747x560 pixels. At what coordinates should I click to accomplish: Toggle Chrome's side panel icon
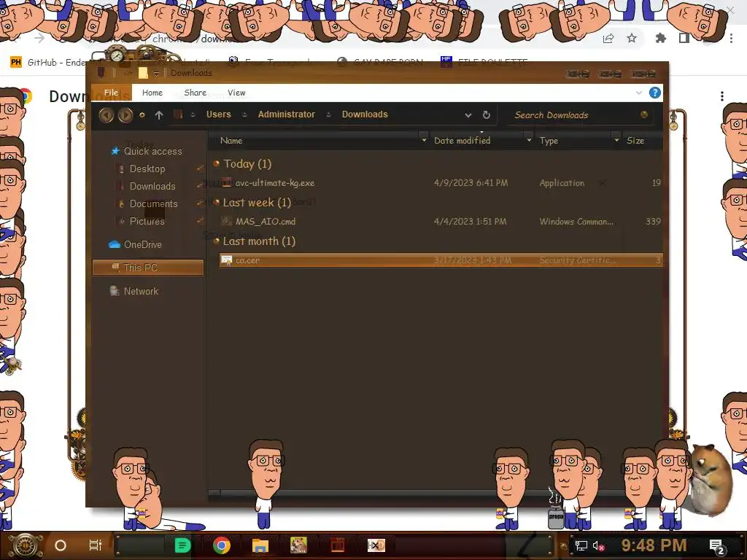(684, 38)
